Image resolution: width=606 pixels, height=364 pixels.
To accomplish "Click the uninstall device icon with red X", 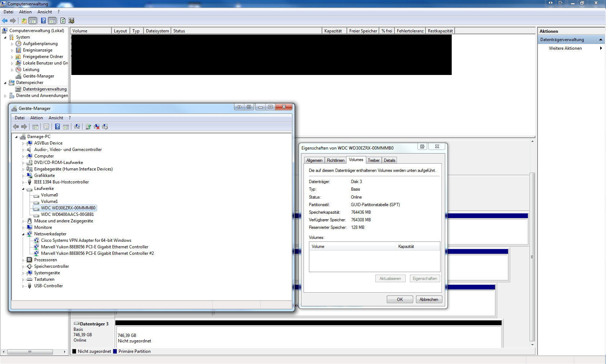I will (97, 127).
